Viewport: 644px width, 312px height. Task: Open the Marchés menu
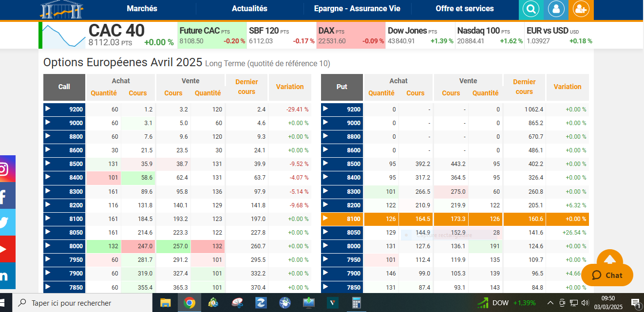pos(142,9)
